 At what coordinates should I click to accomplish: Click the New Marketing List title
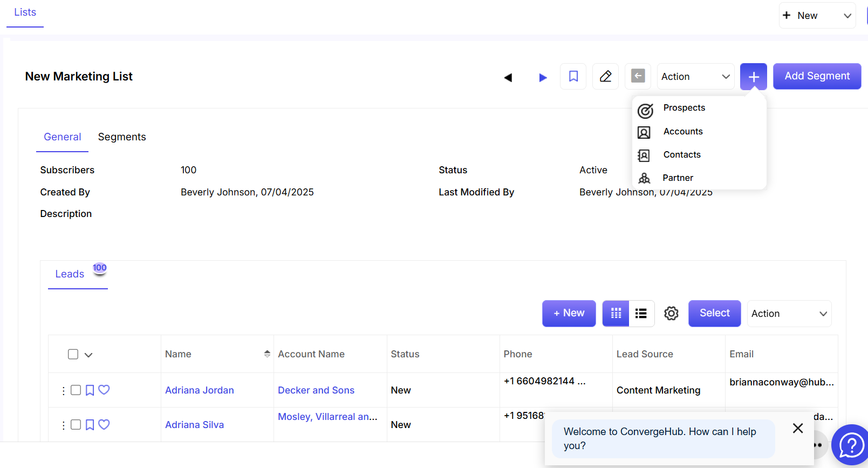(x=79, y=76)
